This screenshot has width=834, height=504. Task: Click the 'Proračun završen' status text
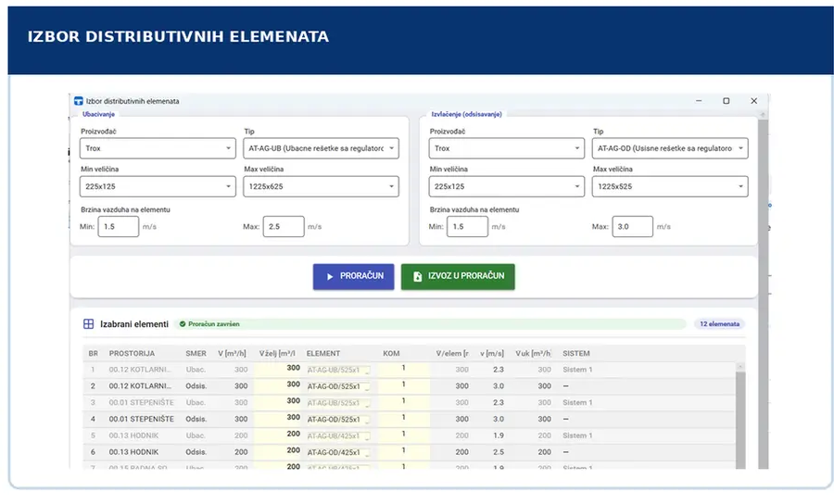(214, 323)
